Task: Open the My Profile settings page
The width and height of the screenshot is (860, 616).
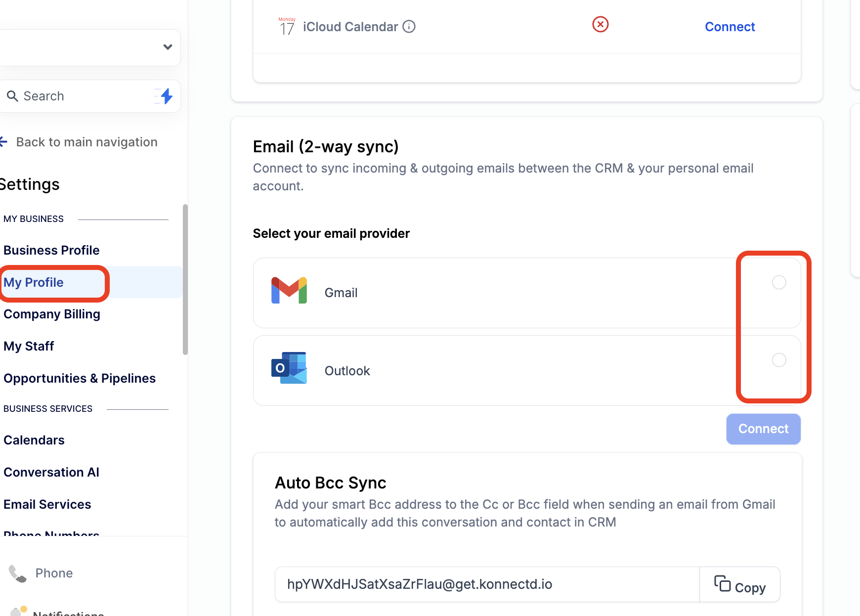Action: point(34,282)
